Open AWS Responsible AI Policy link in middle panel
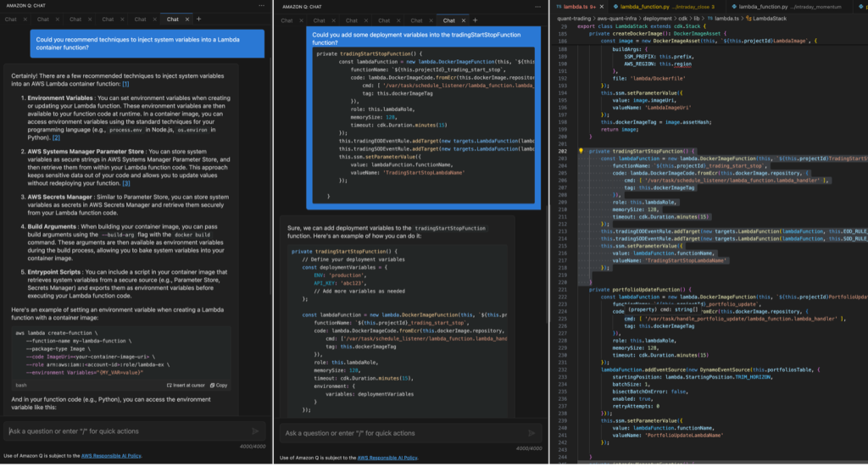This screenshot has height=467, width=868. coord(387,458)
